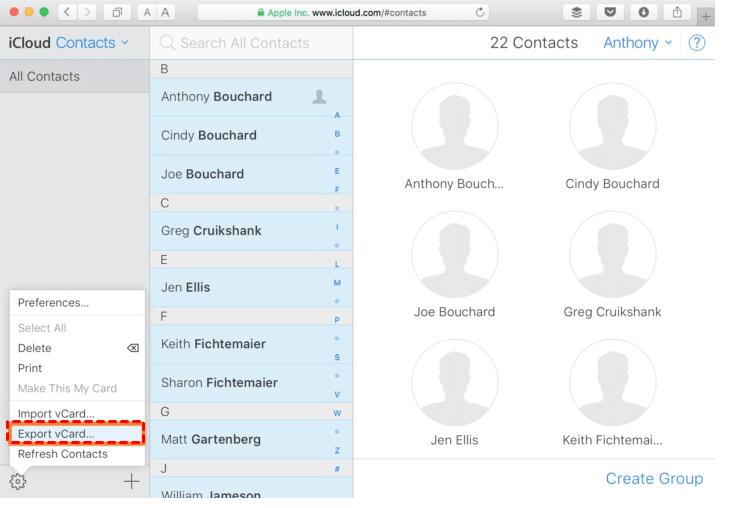754x508 pixels.
Task: Open the Safari downloads icon
Action: pyautogui.click(x=643, y=12)
